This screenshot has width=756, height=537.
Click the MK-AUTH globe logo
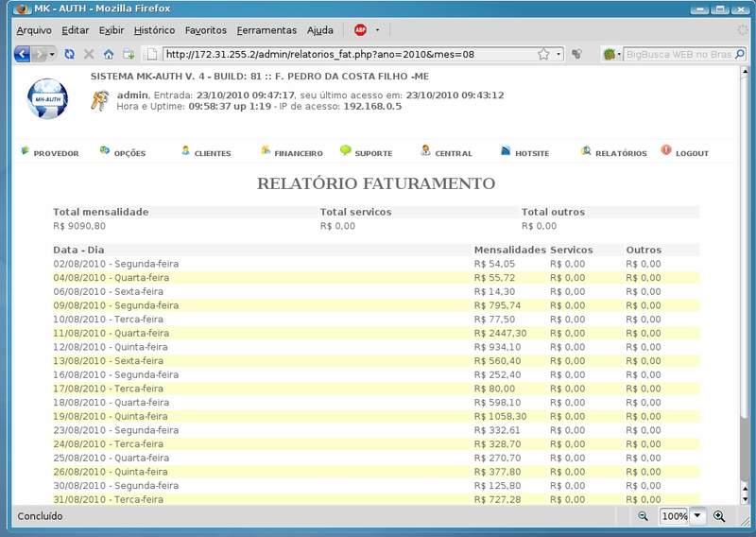[48, 99]
